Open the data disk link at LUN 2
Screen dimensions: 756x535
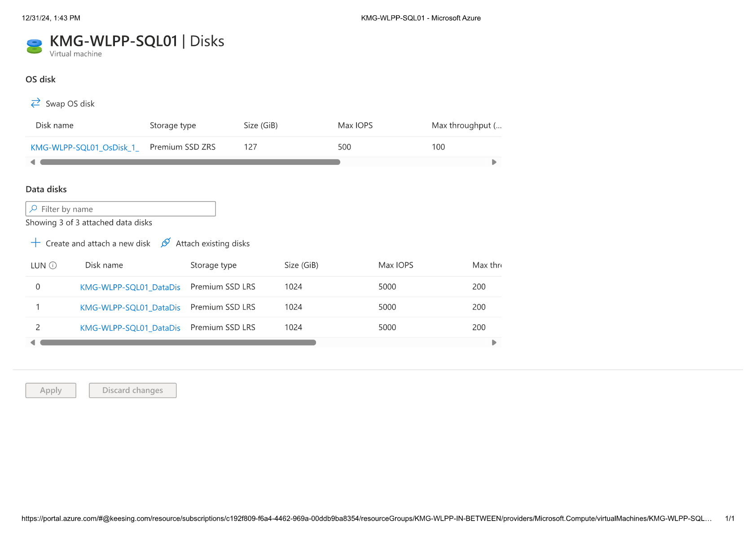click(130, 328)
